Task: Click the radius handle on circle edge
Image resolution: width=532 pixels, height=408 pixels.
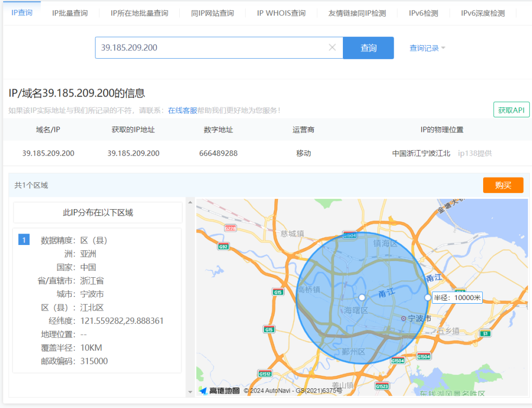Action: coord(428,297)
